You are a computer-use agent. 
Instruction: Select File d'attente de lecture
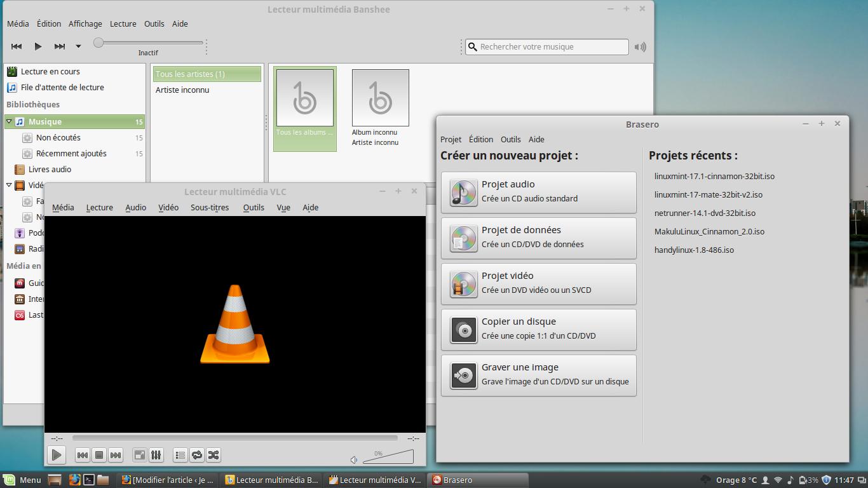pos(62,88)
